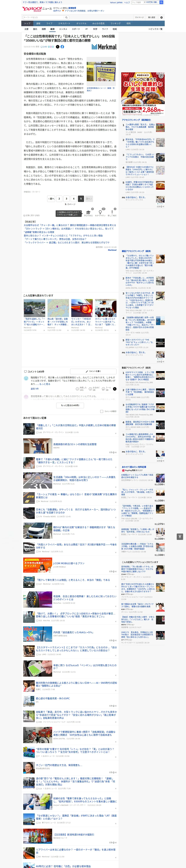Open the Merkmal publisher logo
The image size is (186, 868).
104,47
